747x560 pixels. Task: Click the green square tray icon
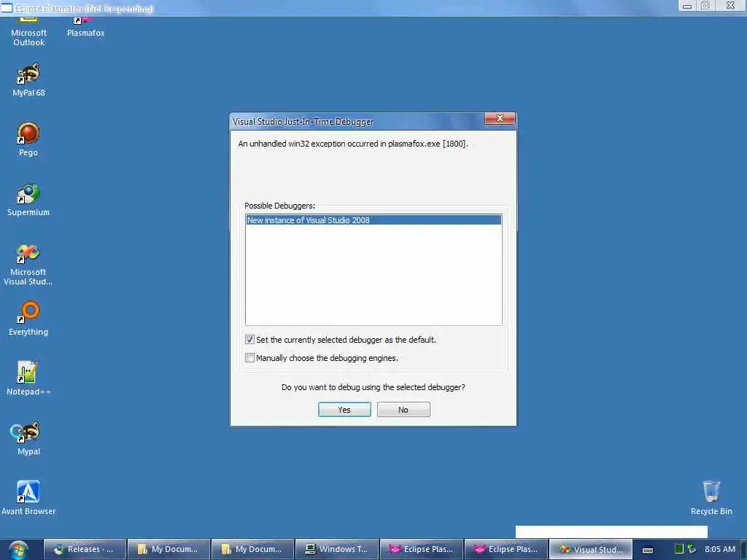(679, 548)
